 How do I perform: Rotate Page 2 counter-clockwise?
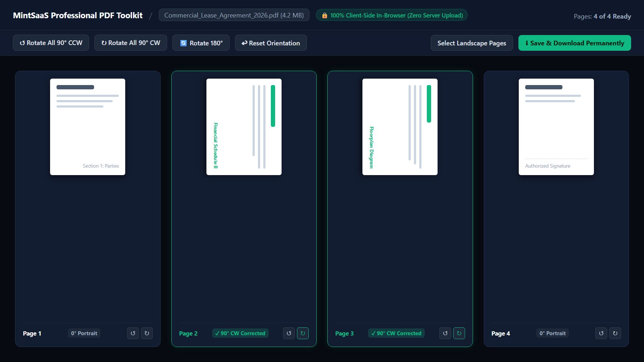289,333
